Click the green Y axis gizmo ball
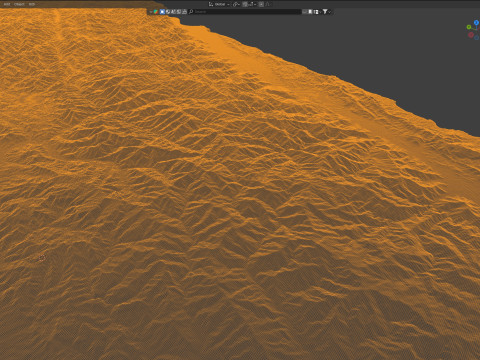 (469, 27)
